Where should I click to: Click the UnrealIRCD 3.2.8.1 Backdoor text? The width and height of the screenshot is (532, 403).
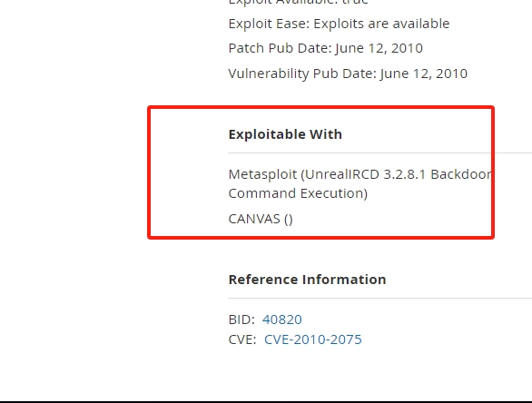[x=398, y=174]
